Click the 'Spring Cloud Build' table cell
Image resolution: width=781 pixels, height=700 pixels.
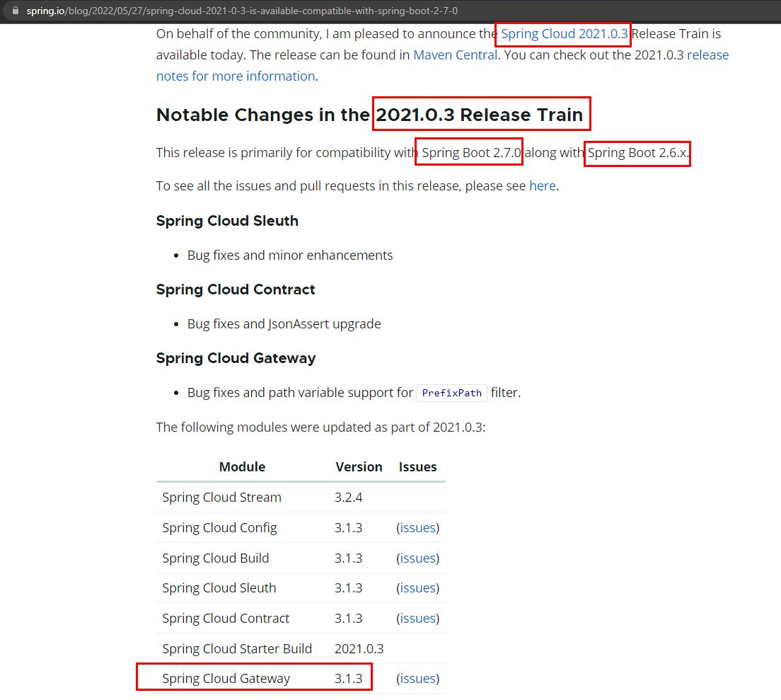(x=216, y=558)
